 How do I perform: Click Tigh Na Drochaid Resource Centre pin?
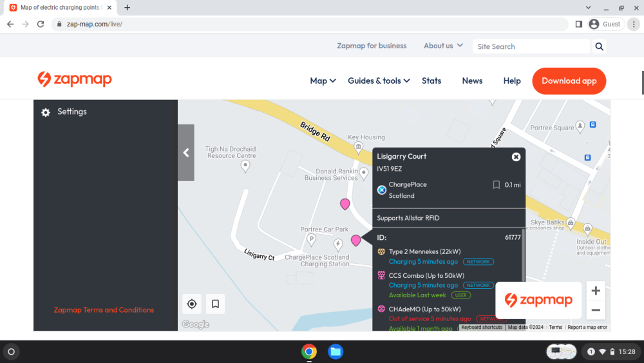click(245, 166)
